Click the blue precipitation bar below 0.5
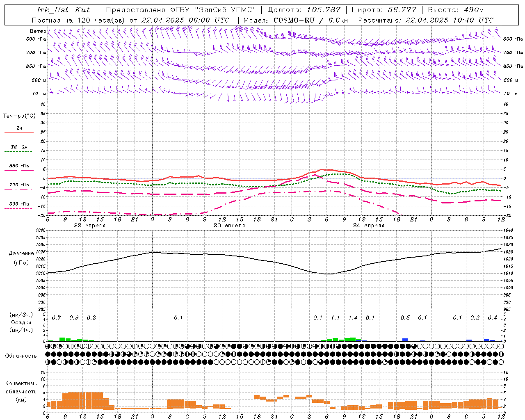The width and height of the screenshot is (525, 420). pos(405,340)
